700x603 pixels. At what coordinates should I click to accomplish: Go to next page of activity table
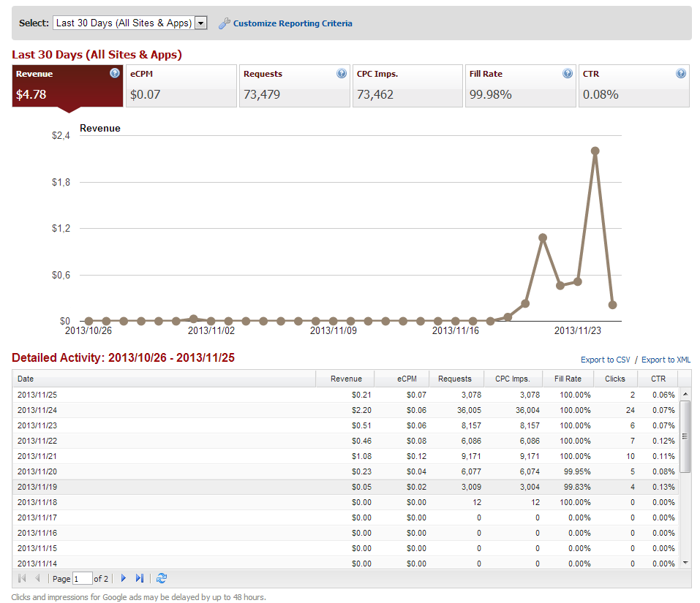click(x=124, y=578)
